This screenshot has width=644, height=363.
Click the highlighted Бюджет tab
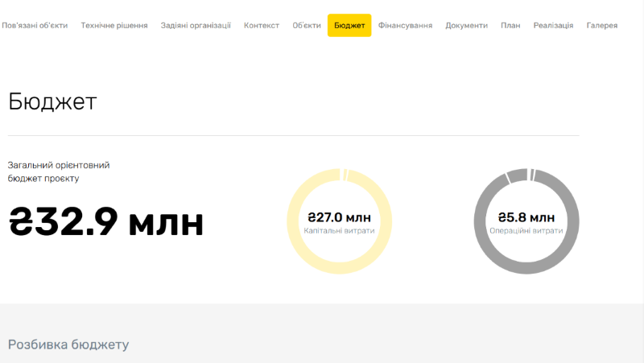349,26
